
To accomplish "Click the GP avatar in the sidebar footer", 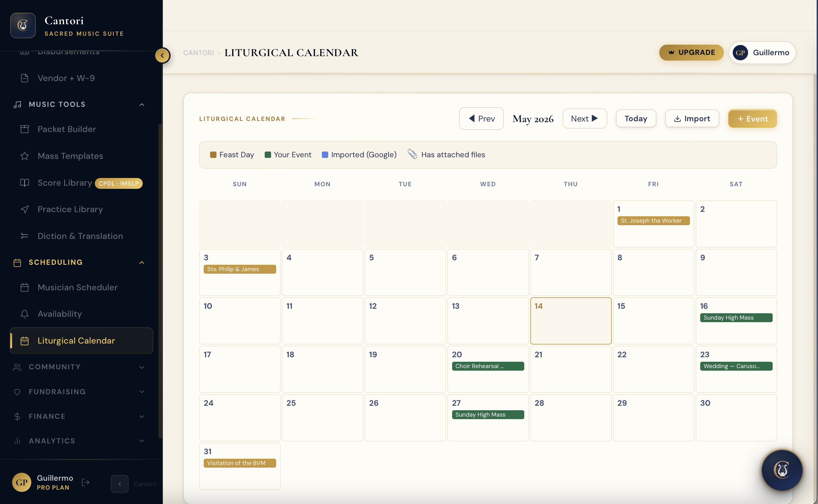I will 22,482.
